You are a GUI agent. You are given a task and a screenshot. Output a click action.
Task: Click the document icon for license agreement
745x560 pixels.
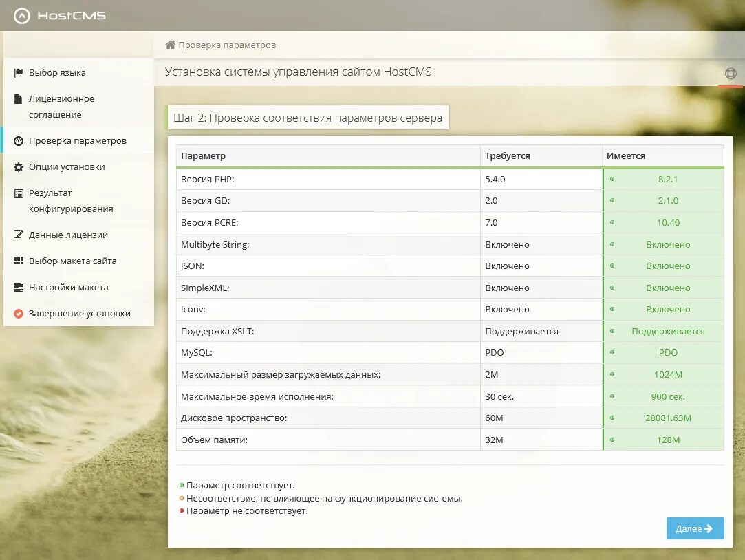(x=18, y=99)
